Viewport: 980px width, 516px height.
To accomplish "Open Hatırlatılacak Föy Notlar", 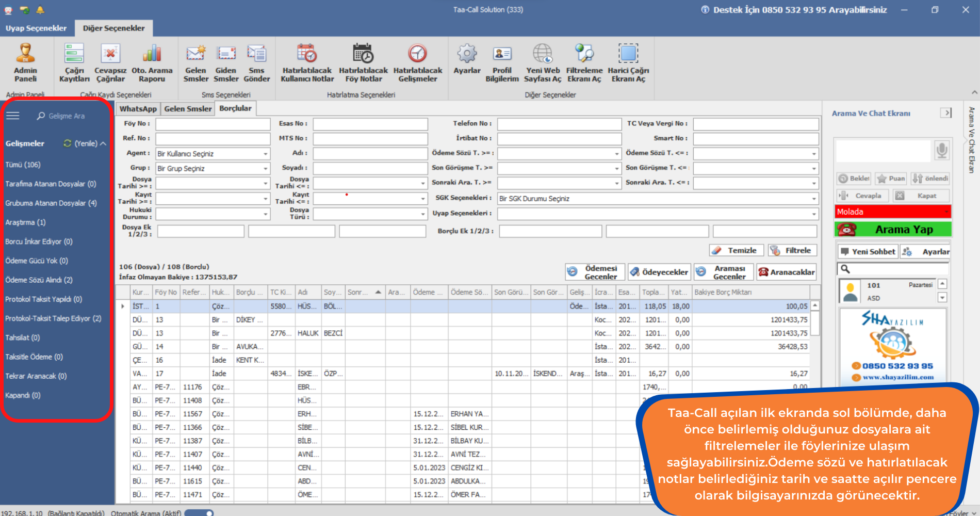I will pyautogui.click(x=363, y=62).
